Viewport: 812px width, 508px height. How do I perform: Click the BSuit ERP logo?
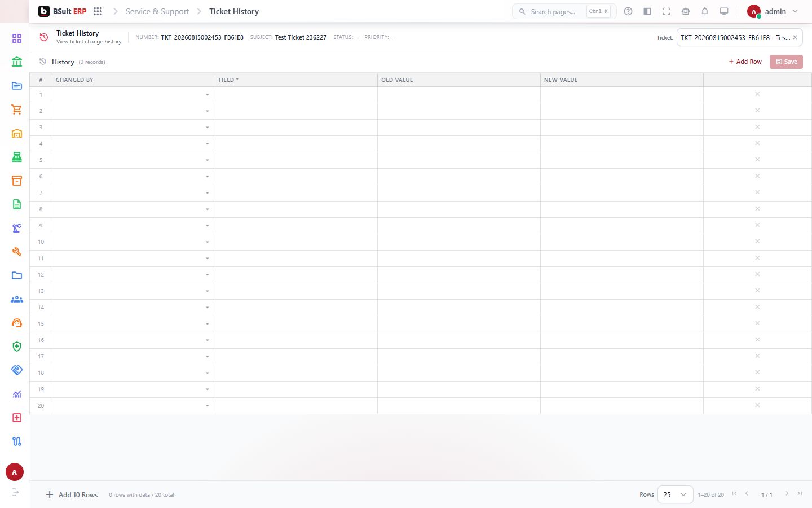coord(62,11)
